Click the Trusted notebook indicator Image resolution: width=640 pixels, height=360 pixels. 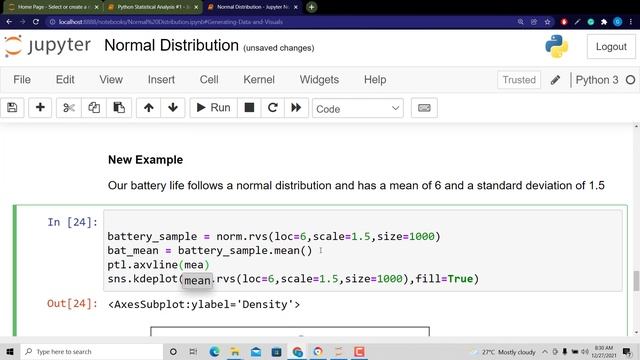click(x=519, y=80)
